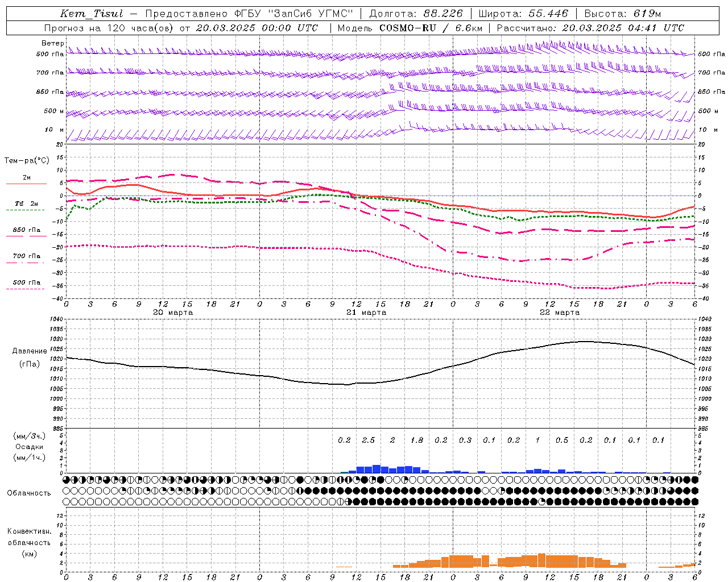Click the 21 марта date label
The width and height of the screenshot is (728, 582).
point(366,312)
